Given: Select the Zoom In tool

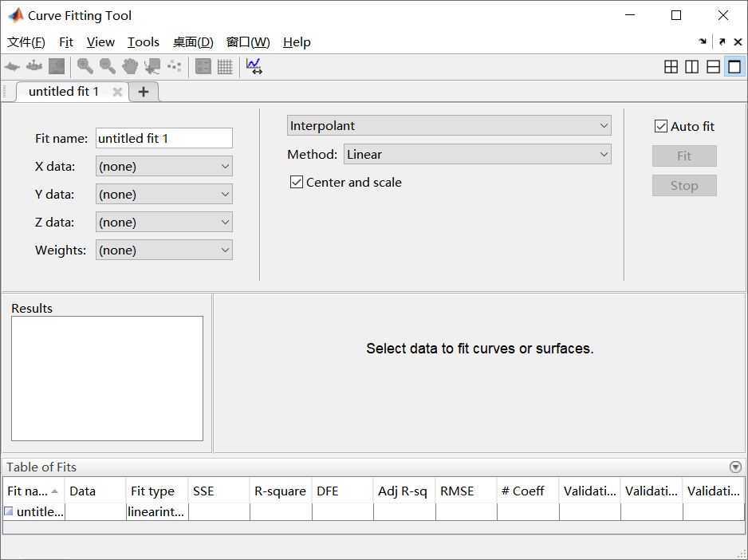Looking at the screenshot, I should click(x=85, y=66).
